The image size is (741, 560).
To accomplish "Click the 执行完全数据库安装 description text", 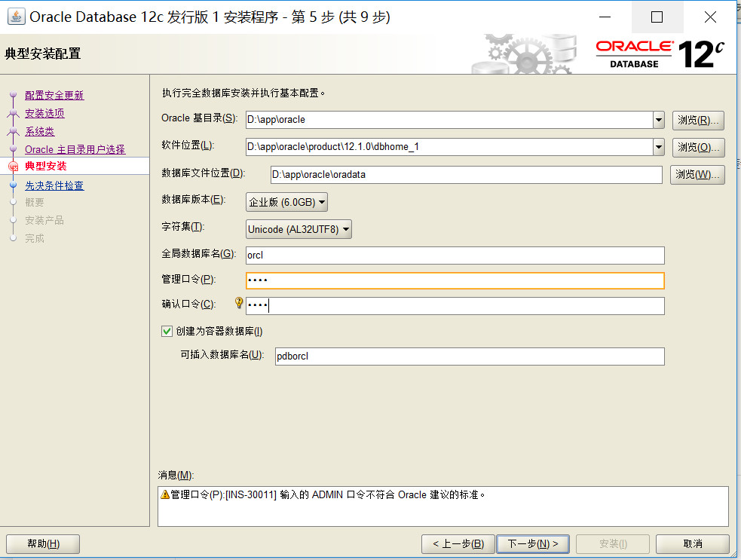I will click(243, 93).
